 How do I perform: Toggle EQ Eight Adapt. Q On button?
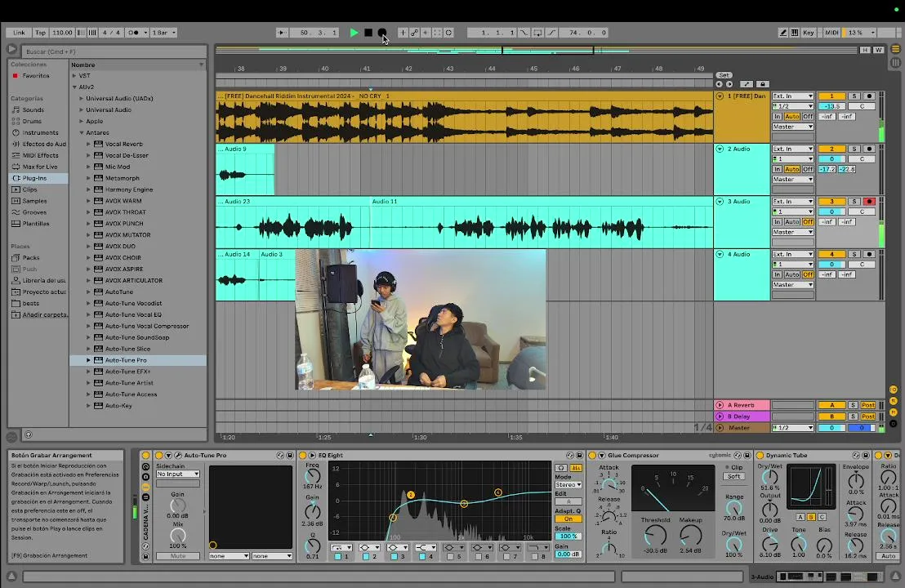click(x=568, y=519)
